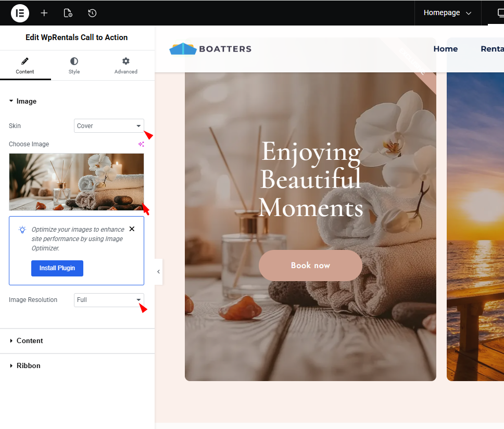
Task: Open the Skin dropdown
Action: coord(109,126)
